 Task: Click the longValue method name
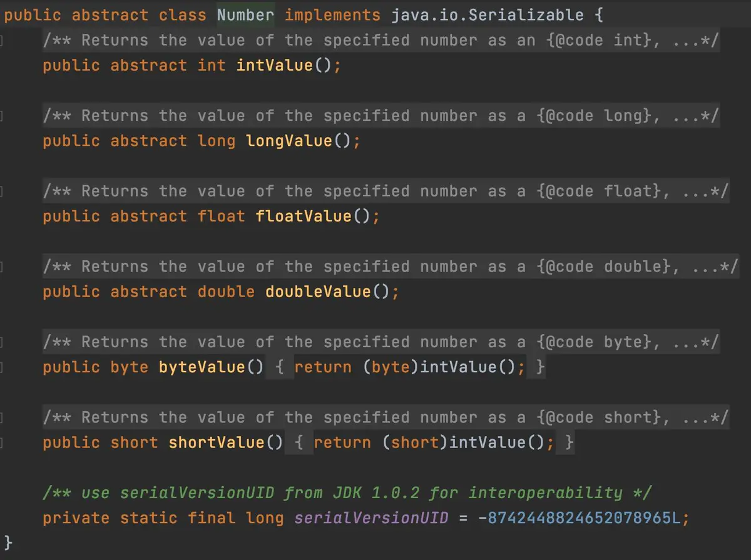(x=289, y=141)
